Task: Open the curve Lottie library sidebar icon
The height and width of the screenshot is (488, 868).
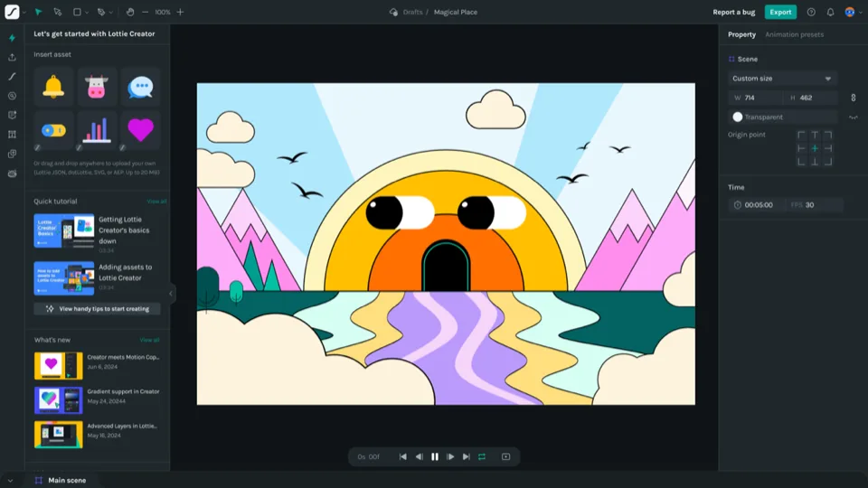Action: (x=12, y=76)
